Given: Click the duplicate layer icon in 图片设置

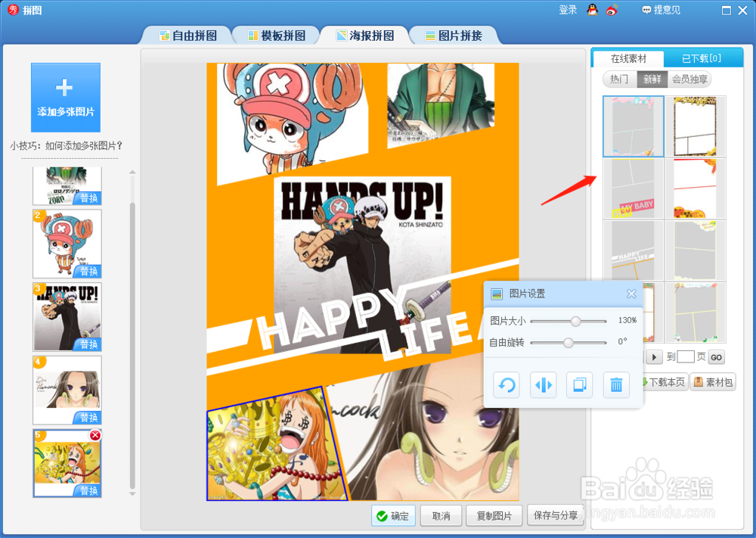Looking at the screenshot, I should click(579, 384).
